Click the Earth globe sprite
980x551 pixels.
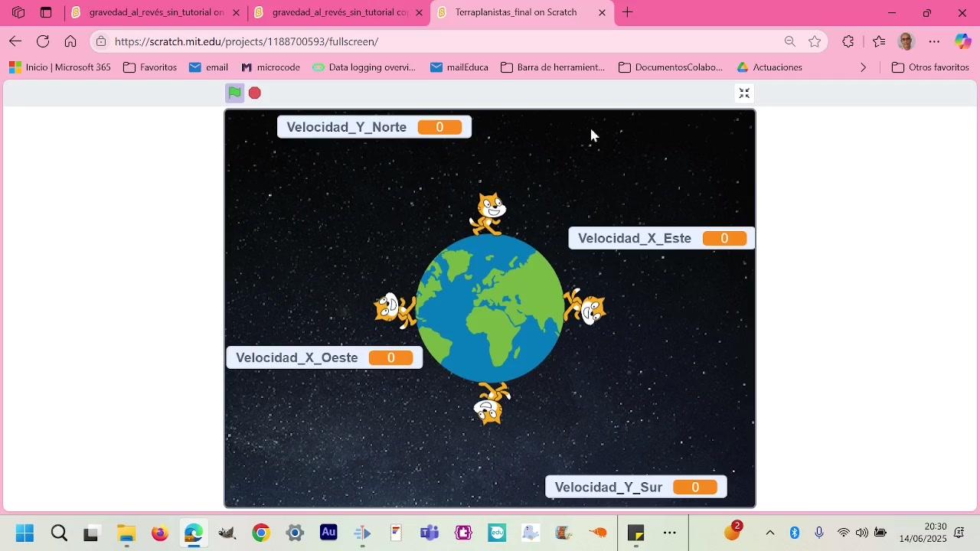(490, 307)
